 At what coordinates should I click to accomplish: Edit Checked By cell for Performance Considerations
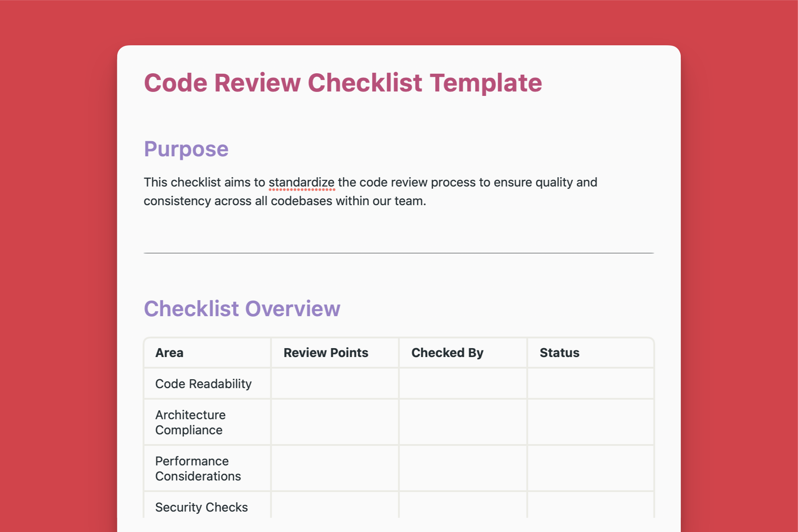[x=463, y=468]
